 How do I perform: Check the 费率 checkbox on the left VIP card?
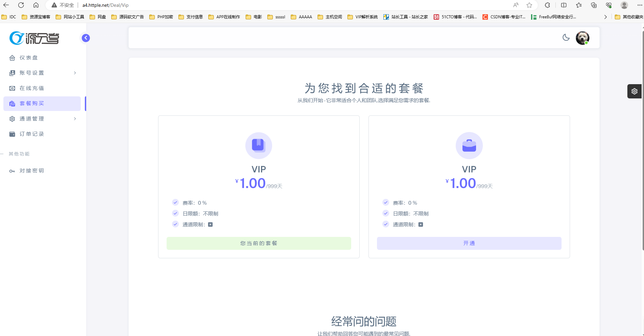[175, 202]
